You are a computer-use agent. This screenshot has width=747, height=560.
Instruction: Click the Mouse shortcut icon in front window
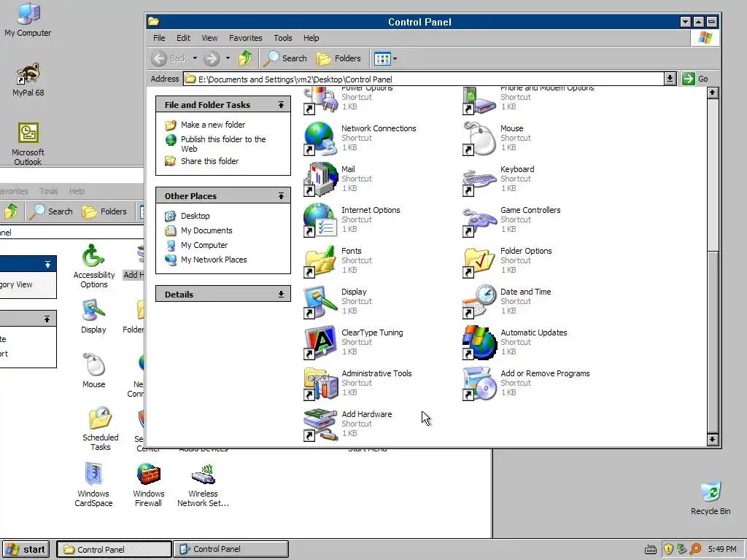point(479,138)
